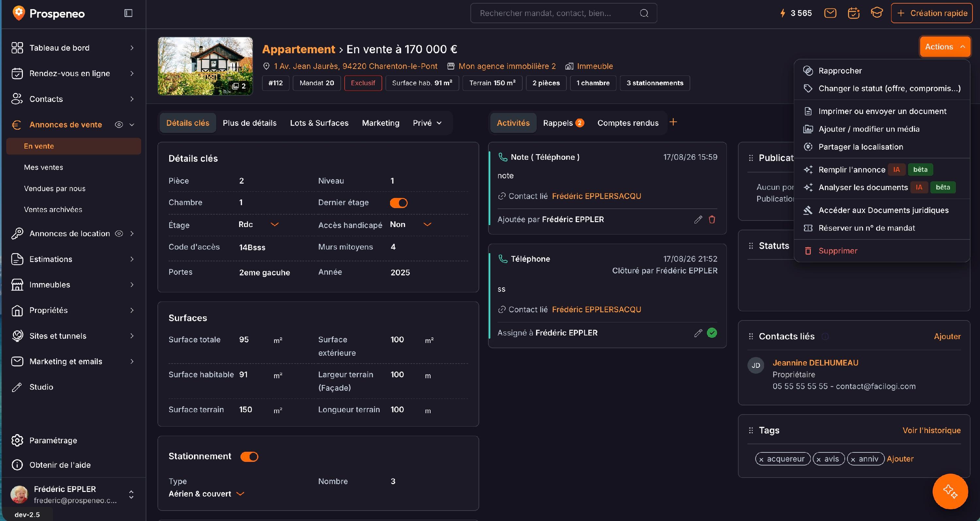Click the property photo thumbnail

pyautogui.click(x=205, y=66)
